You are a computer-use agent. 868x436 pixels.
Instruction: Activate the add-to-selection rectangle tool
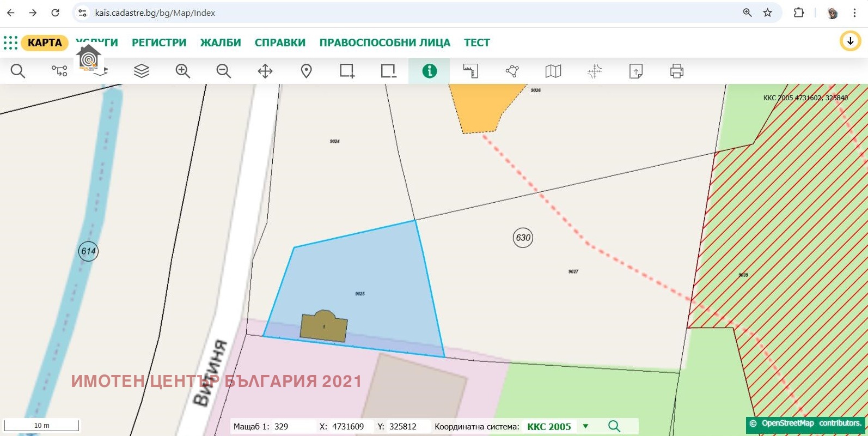pos(347,71)
